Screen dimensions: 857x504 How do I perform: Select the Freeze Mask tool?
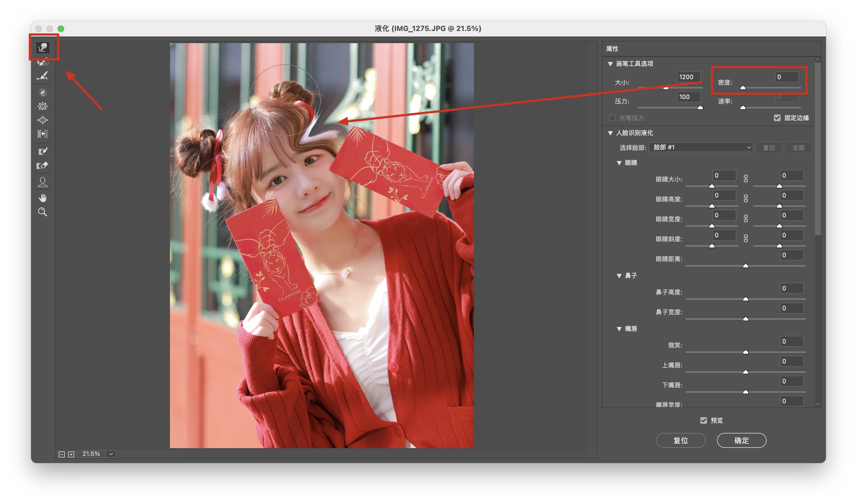pos(43,151)
